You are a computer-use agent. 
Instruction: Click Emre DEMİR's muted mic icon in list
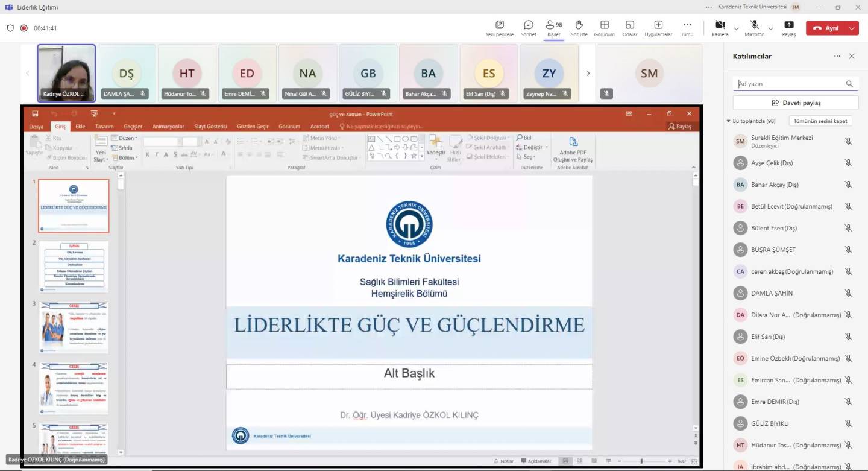click(x=848, y=402)
